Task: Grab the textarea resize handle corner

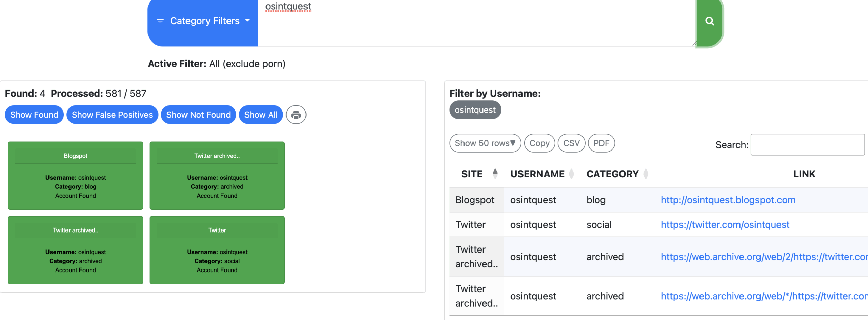Action: coord(694,43)
